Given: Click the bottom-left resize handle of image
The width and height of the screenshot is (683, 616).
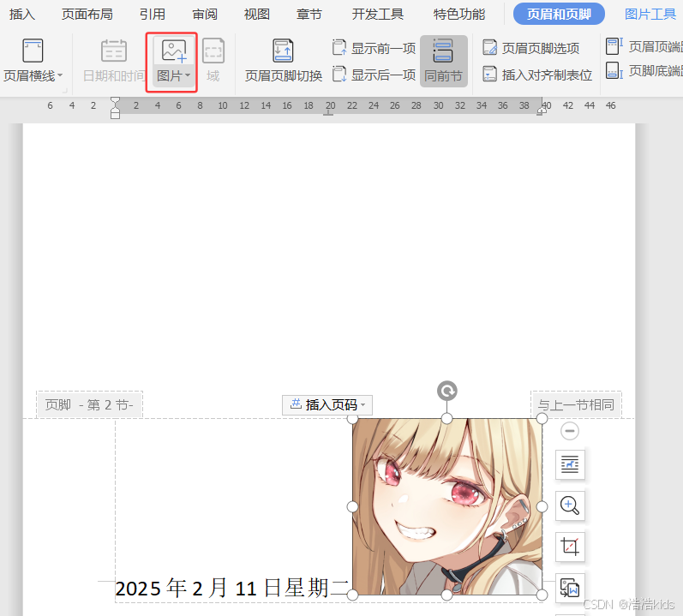Looking at the screenshot, I should click(352, 595).
